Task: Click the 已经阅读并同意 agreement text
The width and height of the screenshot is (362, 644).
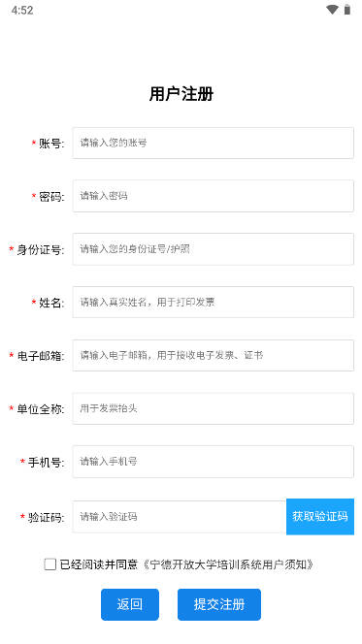Action: tap(99, 564)
